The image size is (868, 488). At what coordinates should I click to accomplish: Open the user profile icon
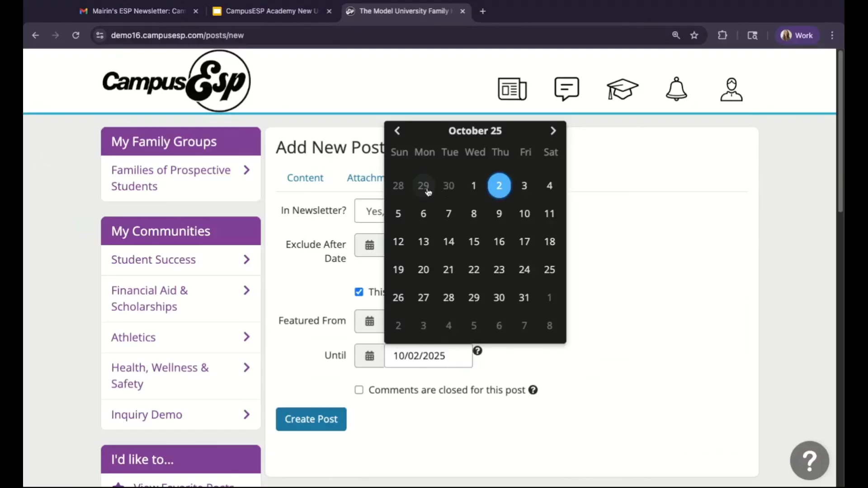tap(731, 89)
